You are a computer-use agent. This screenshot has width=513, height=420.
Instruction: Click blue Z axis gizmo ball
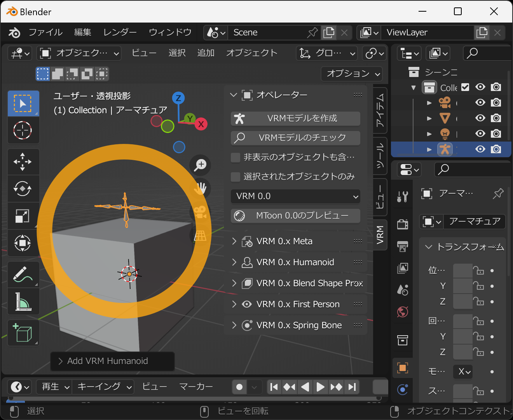tap(178, 98)
